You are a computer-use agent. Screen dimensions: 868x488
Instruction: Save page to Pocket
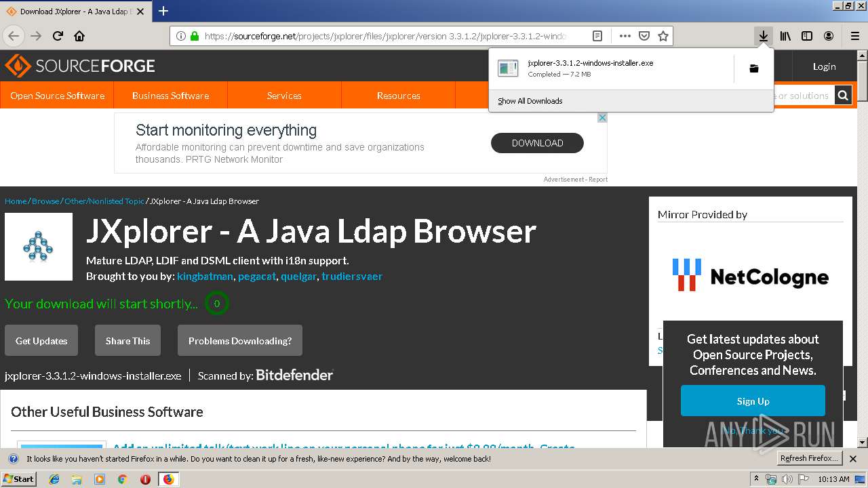point(644,36)
